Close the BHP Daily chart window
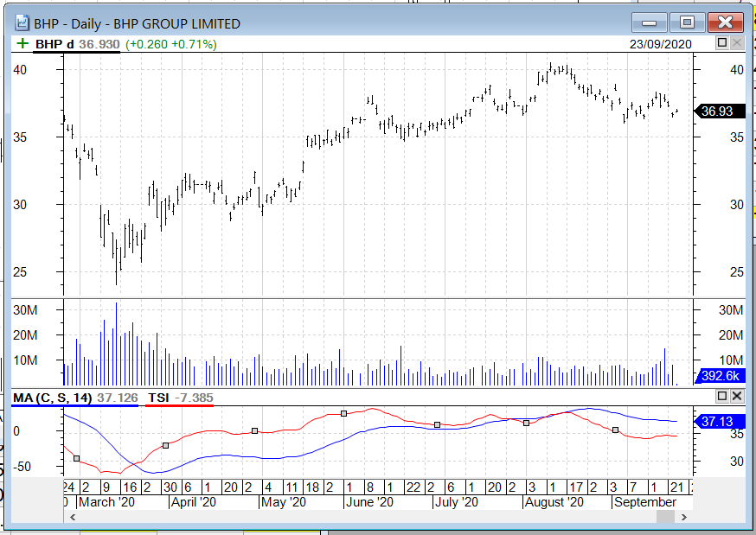The height and width of the screenshot is (535, 756). pyautogui.click(x=726, y=22)
